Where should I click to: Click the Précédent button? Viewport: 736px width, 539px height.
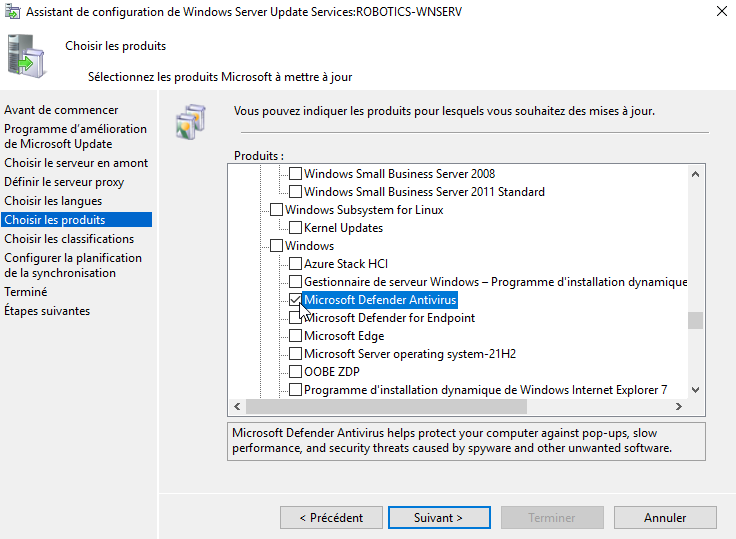[x=331, y=517]
